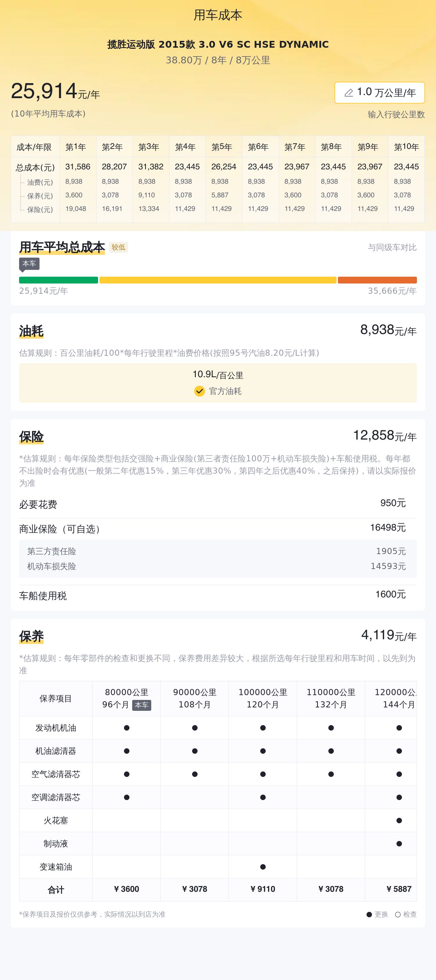Click the 油耗 section heading
The height and width of the screenshot is (980, 436).
[31, 331]
